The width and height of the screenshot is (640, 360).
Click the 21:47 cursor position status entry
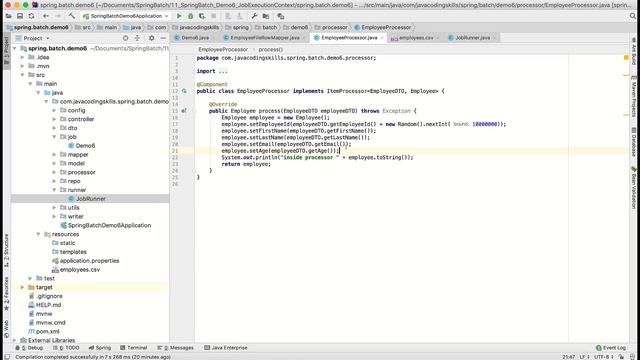tap(569, 357)
